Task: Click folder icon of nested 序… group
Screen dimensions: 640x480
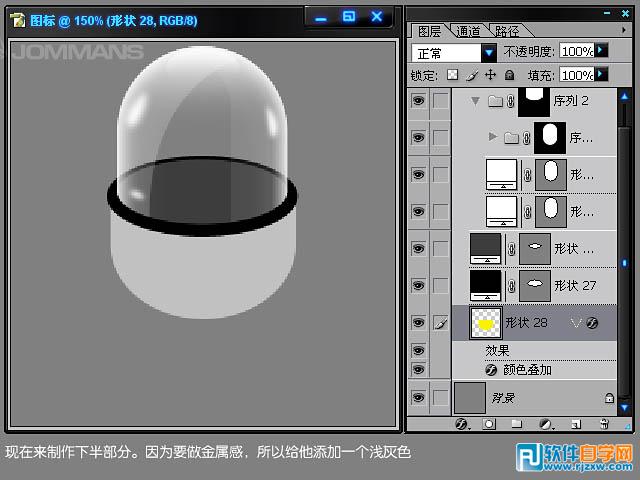Action: pyautogui.click(x=511, y=138)
